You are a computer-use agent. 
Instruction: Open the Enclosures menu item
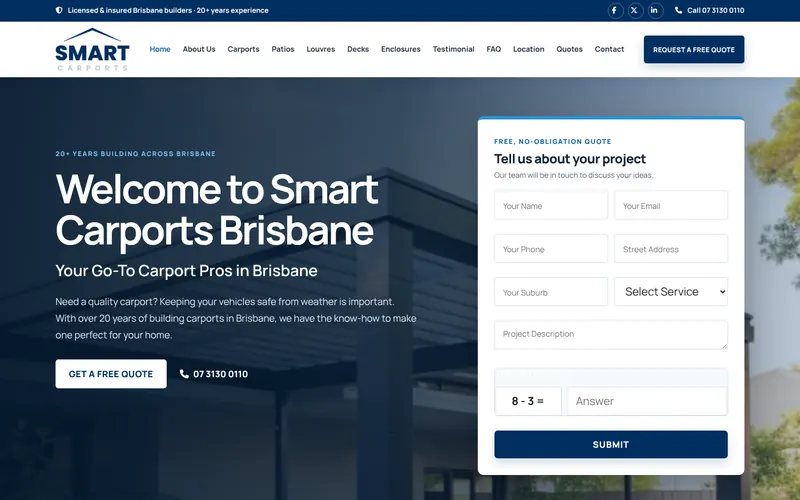tap(401, 49)
